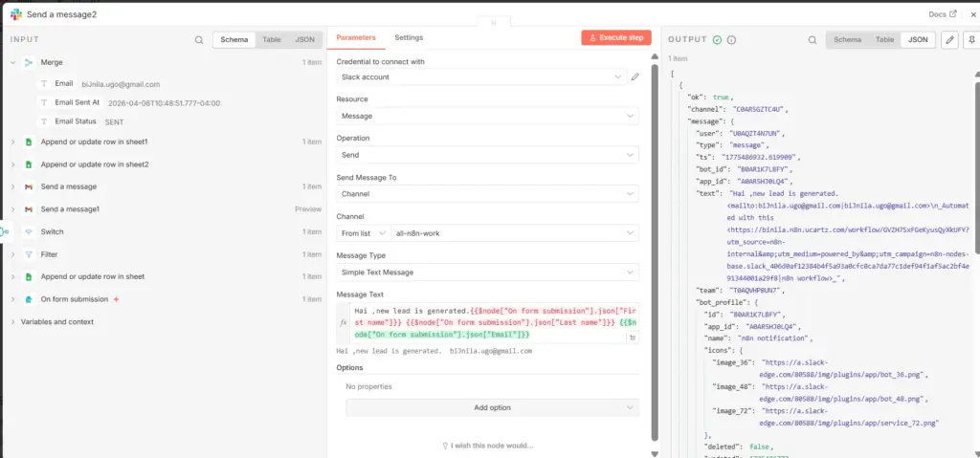Edit output with the pencil button
Viewport: 980px width, 458px height.
949,39
